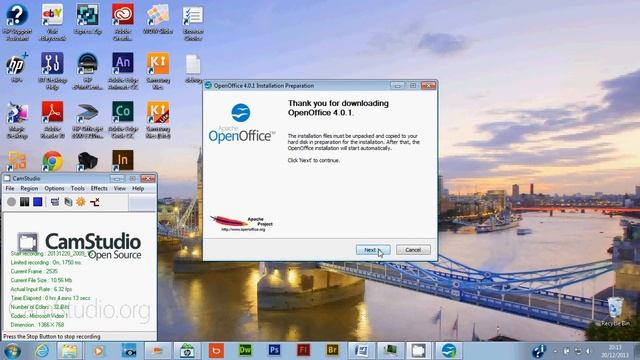Click the CamStudio record-to-AVI/SWF toggle icon
Image resolution: width=640 pixels, height=360 pixels.
coord(68,202)
